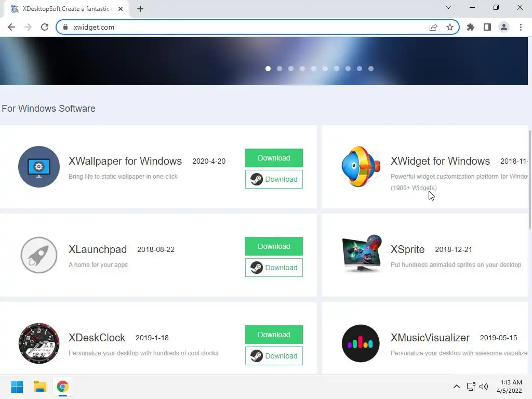Click the green Download button for XDeskClock
This screenshot has width=532, height=399.
[274, 335]
